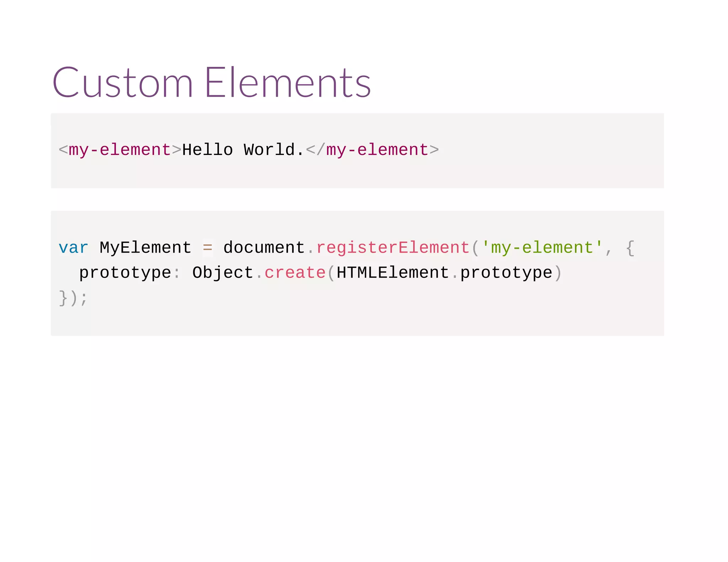The image size is (728, 562).
Task: Click prototype after HTMLElement
Action: [x=506, y=273]
